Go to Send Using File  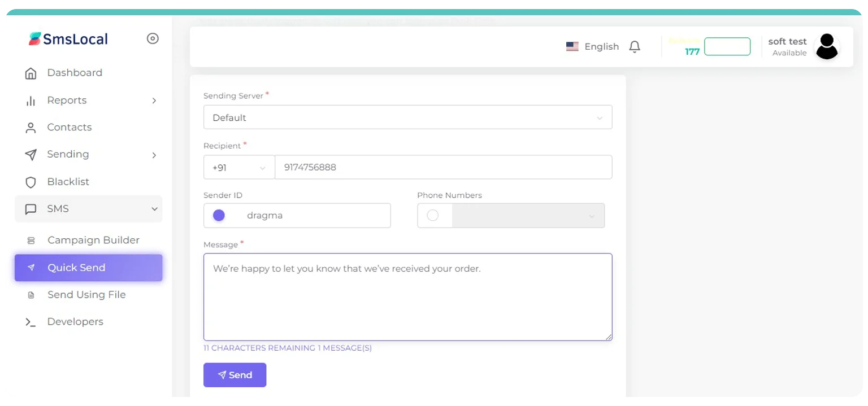coord(86,295)
